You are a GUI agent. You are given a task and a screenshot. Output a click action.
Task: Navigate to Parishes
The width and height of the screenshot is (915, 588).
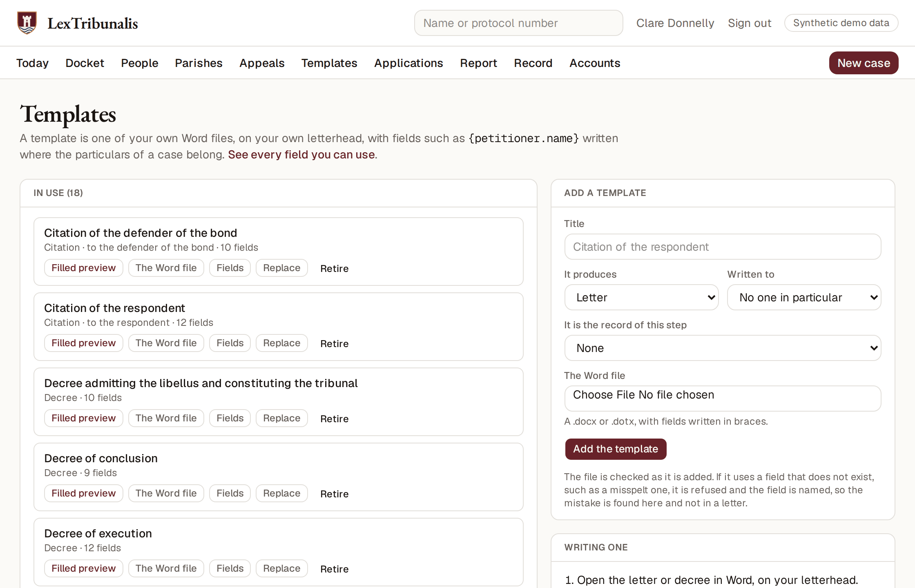[x=199, y=63]
